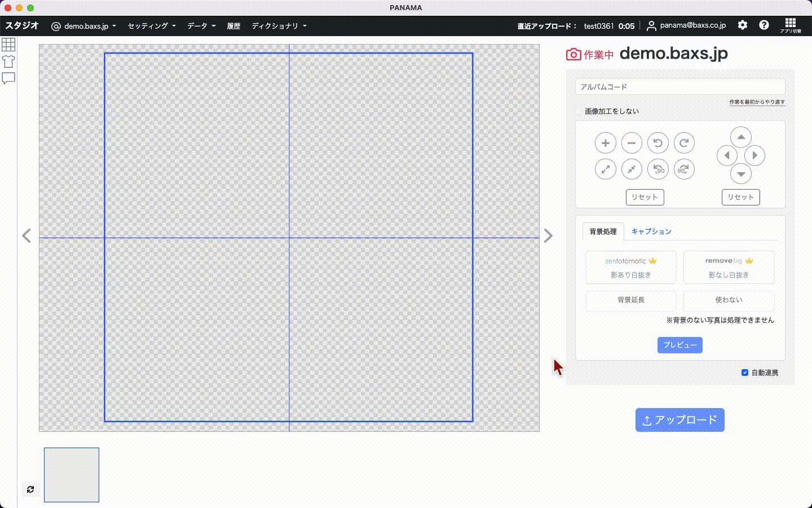Switch to the キャプション tab

[651, 231]
